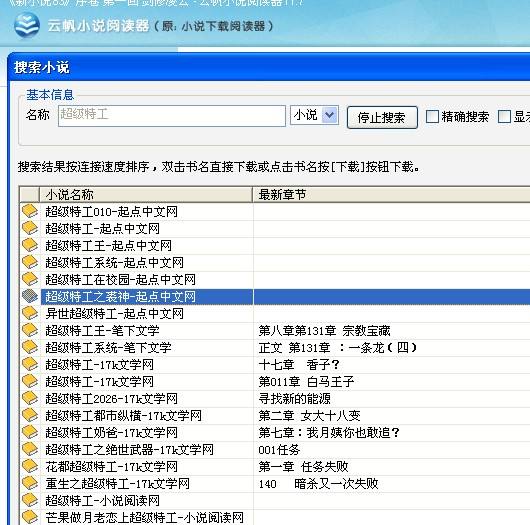Click the 停止搜索 button
Viewport: 530px width, 525px height.
tap(382, 117)
